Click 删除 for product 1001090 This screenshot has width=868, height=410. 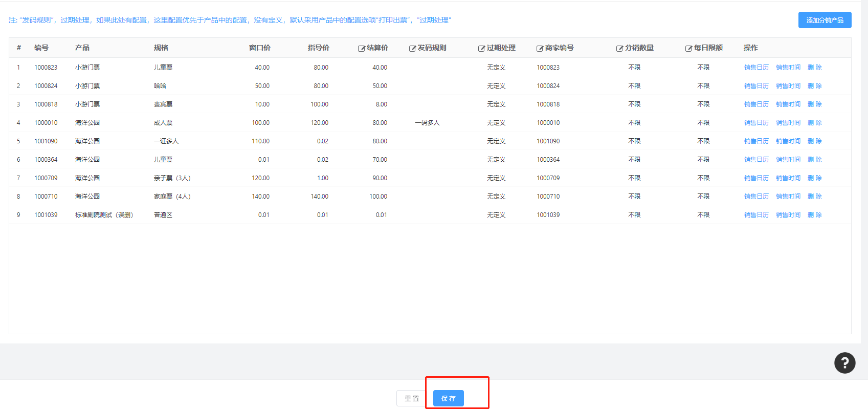click(x=814, y=141)
